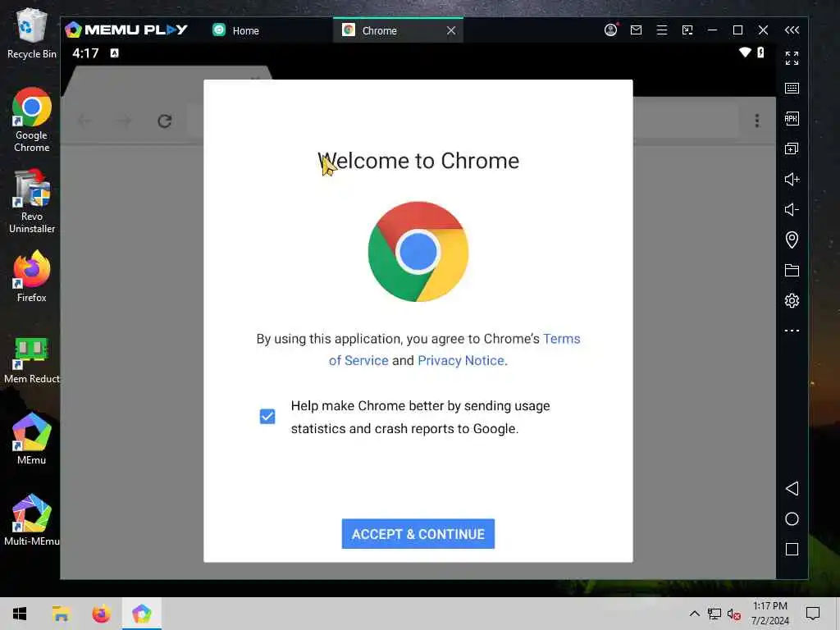The height and width of the screenshot is (630, 840).
Task: Click the Recycle Bin desktop icon
Action: click(x=32, y=34)
